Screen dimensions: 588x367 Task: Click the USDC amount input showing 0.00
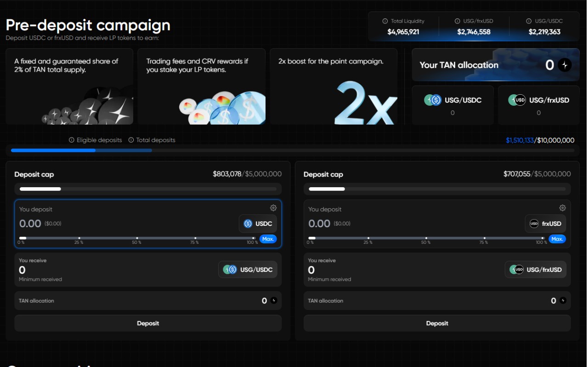[30, 224]
